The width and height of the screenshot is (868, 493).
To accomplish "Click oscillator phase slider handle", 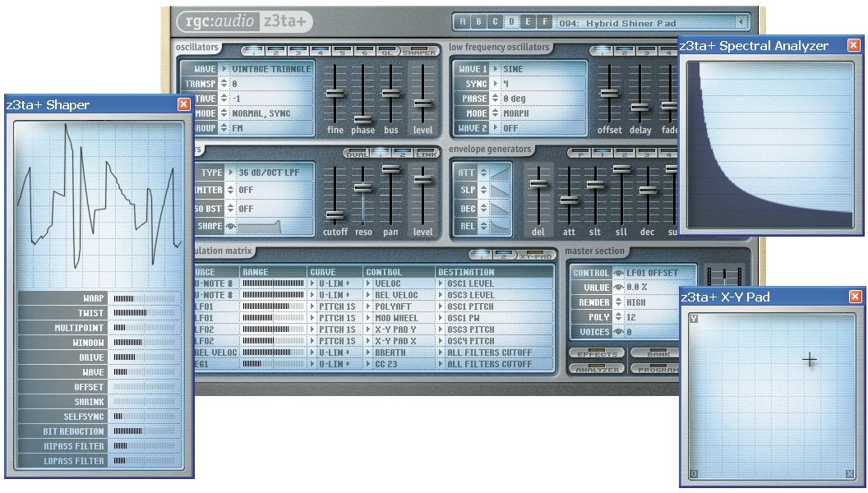I will point(363,119).
